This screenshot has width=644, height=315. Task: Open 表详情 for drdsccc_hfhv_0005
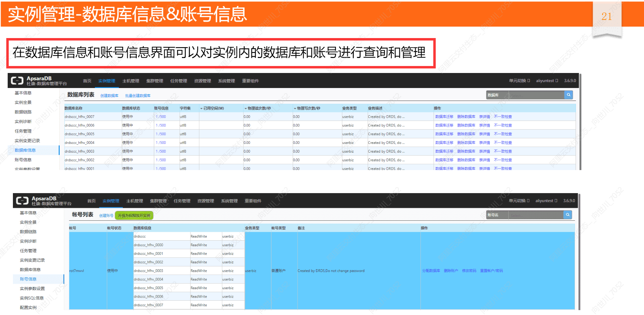pos(484,134)
